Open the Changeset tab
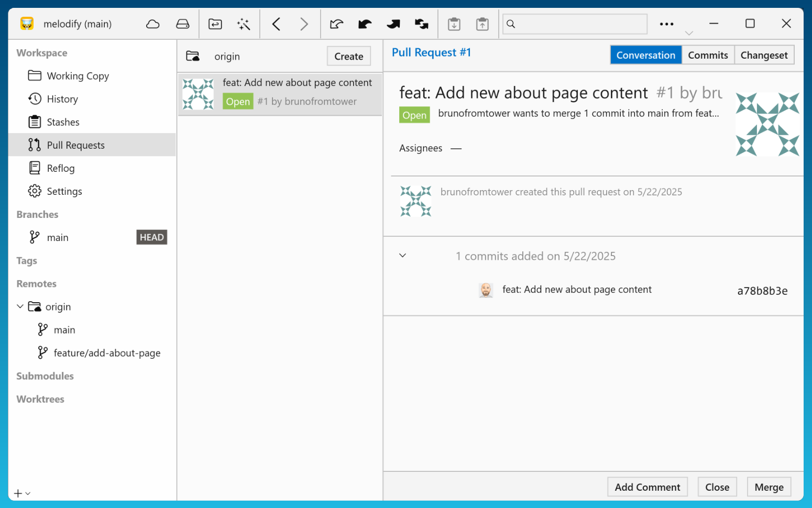812x508 pixels. point(764,54)
